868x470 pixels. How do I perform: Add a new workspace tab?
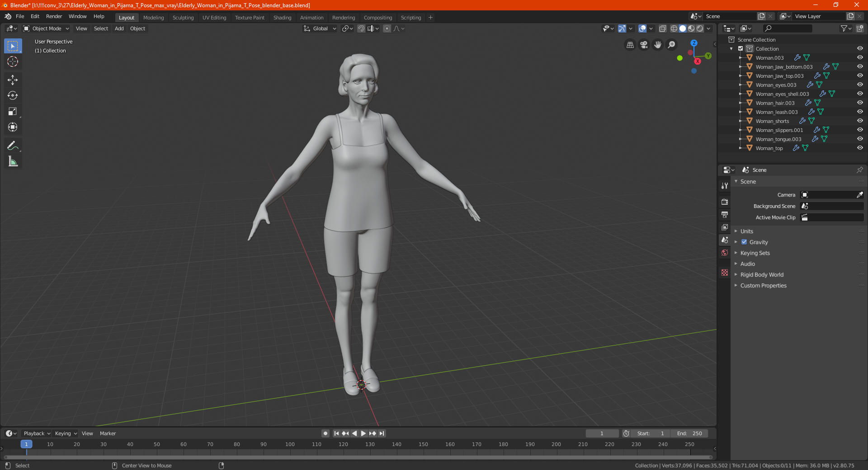430,18
